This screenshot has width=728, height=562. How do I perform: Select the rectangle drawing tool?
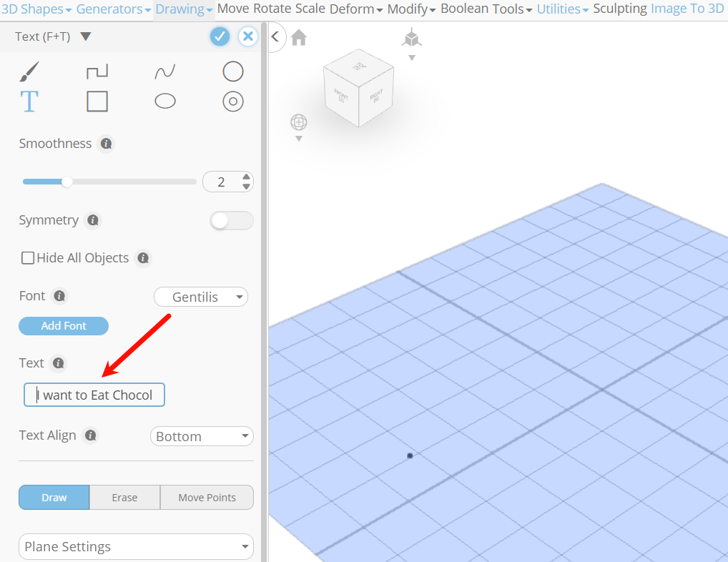[x=97, y=102]
